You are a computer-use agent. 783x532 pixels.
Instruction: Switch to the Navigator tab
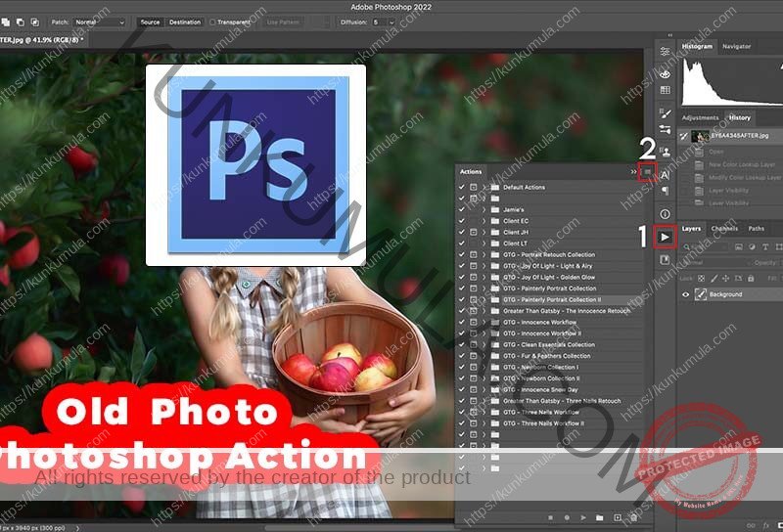tap(737, 46)
